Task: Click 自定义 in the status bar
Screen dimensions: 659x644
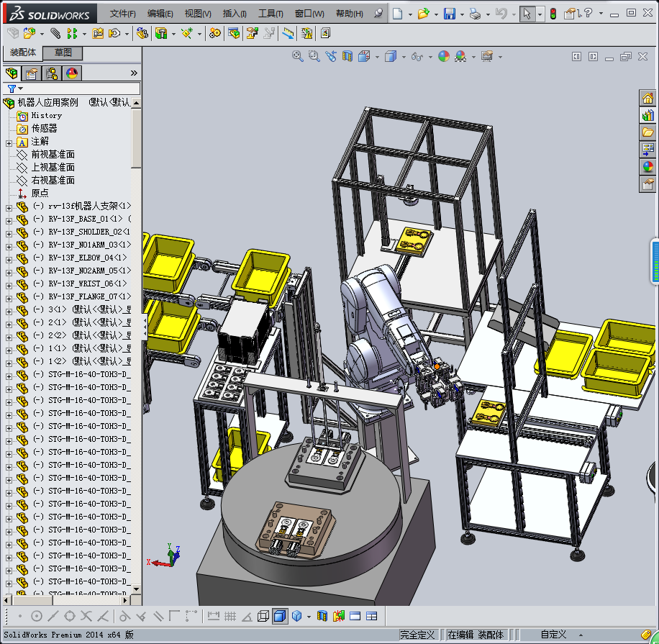Action: coord(553,635)
